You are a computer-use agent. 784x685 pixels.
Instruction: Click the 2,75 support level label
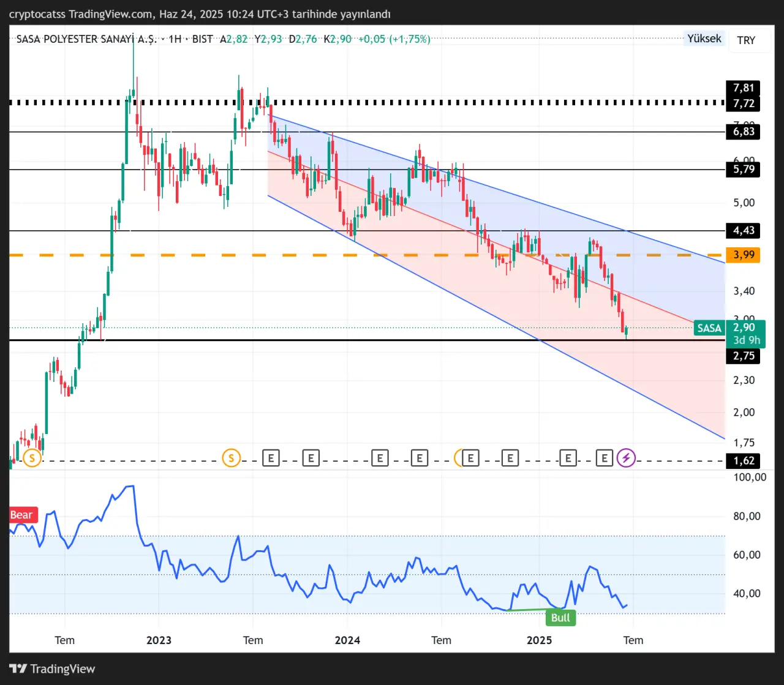[743, 356]
